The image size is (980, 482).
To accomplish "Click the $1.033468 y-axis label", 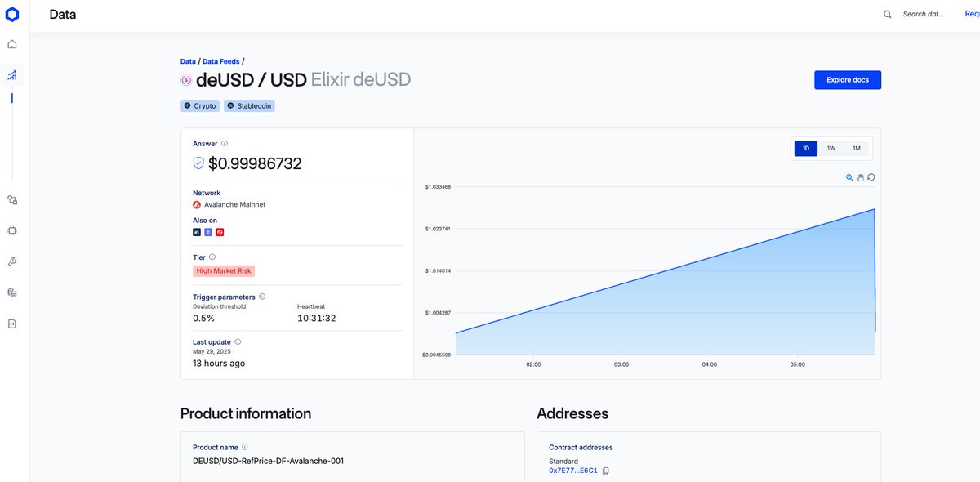I will tap(438, 187).
